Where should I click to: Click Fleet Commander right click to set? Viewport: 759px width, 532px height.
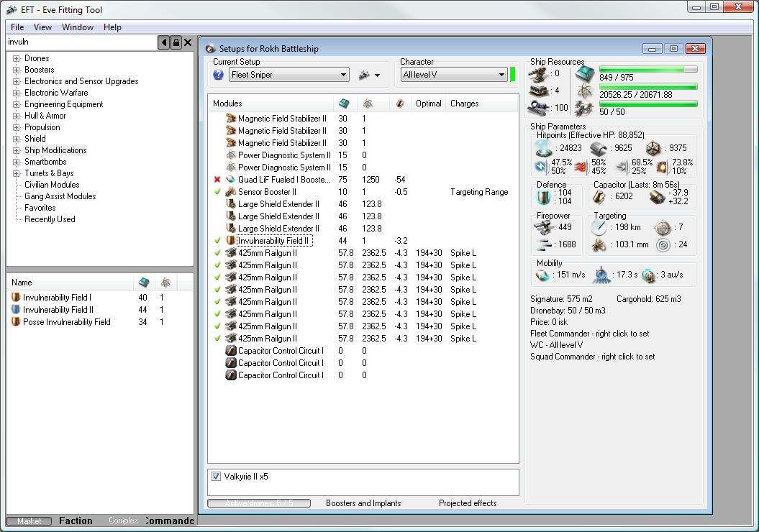click(x=590, y=334)
